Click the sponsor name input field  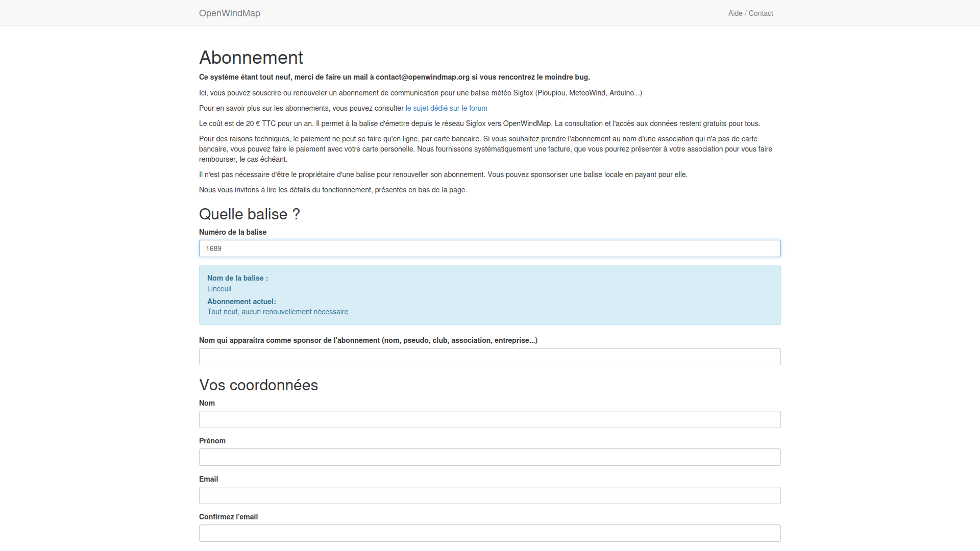tap(489, 356)
